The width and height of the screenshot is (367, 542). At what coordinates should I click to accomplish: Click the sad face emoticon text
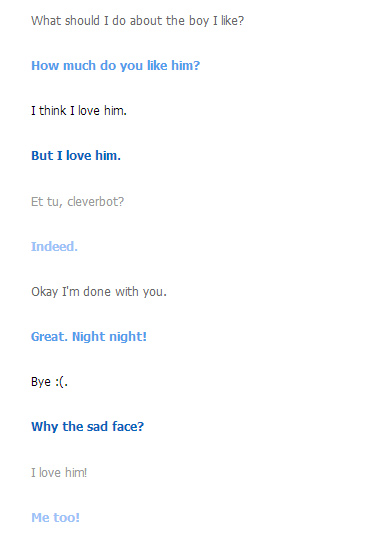[x=60, y=382]
